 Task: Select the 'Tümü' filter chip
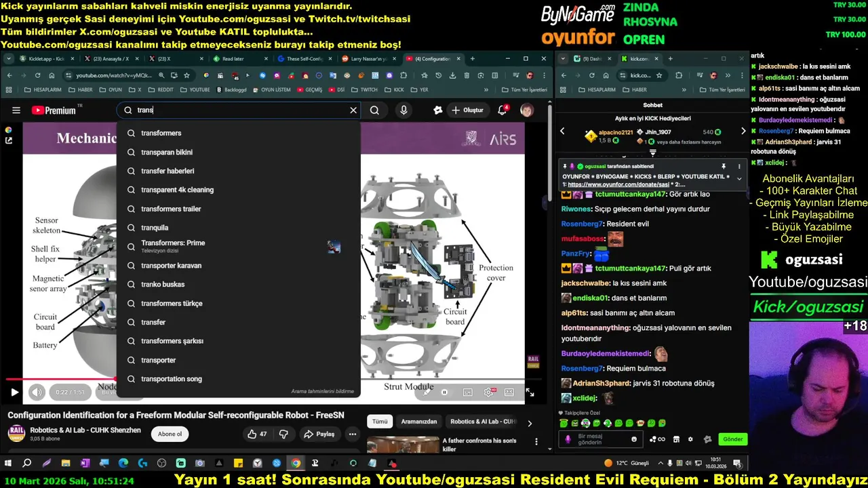[380, 422]
